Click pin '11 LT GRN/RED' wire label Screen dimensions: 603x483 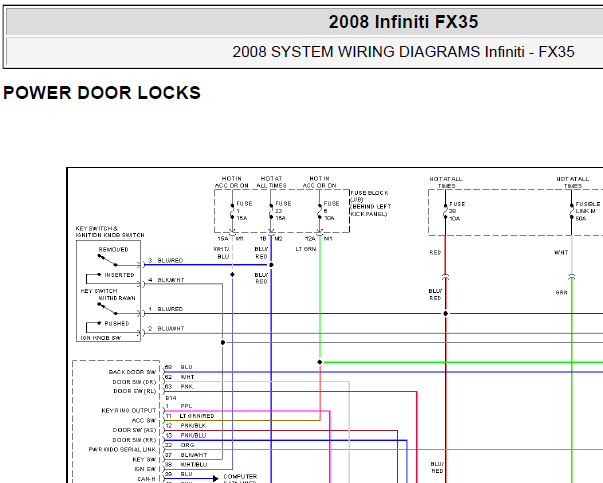coord(190,416)
